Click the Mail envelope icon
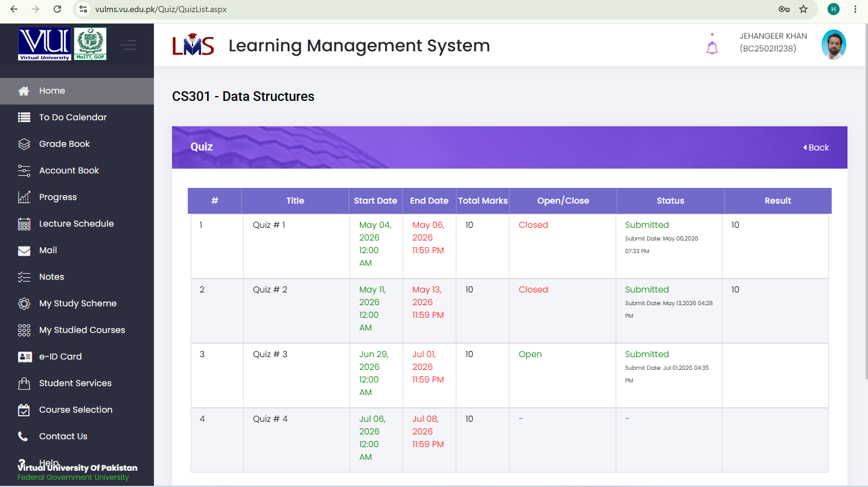The image size is (868, 487). tap(24, 251)
